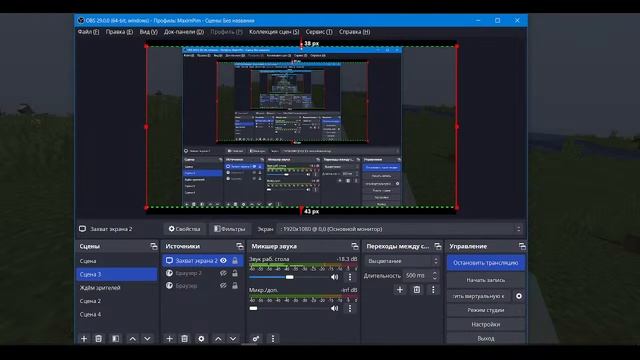Undock the Микшер звука panel
640x360 pixels.
pyautogui.click(x=354, y=246)
